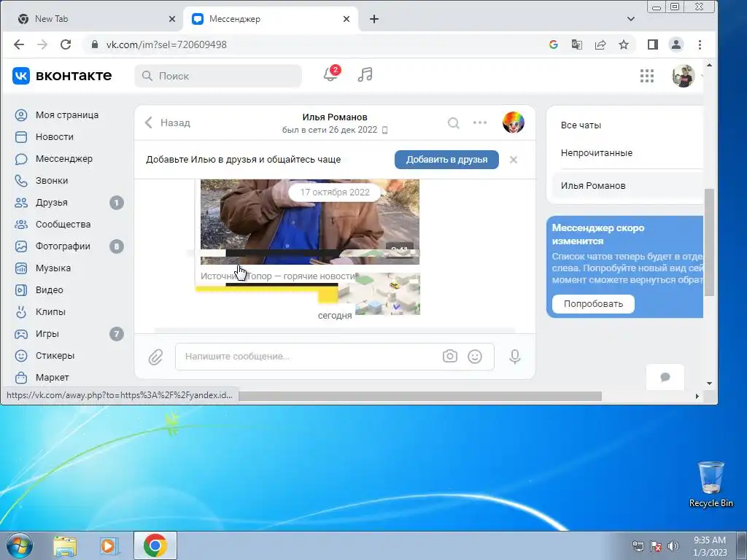Viewport: 747px width, 560px height.
Task: Open the emoji smiley picker
Action: click(475, 357)
